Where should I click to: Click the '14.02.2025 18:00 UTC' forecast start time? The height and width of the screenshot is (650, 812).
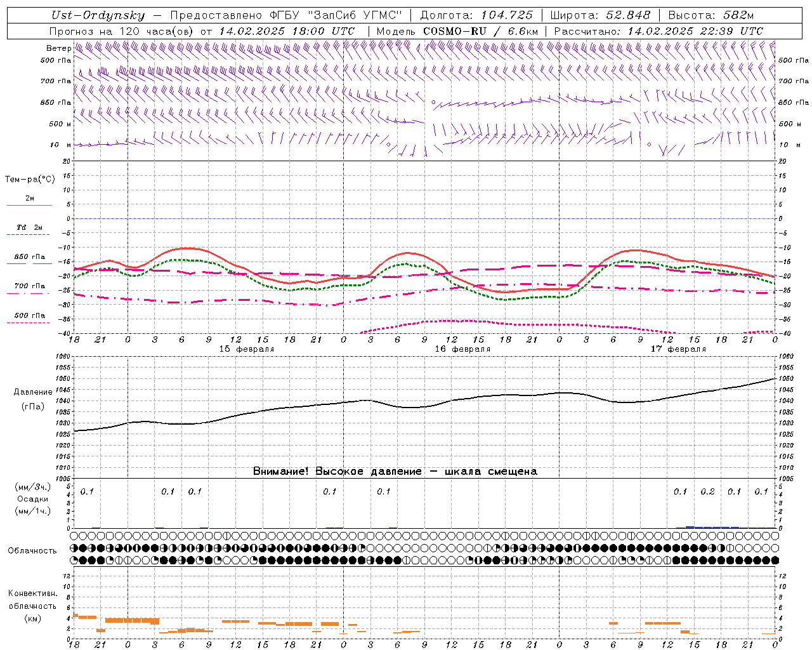click(287, 31)
